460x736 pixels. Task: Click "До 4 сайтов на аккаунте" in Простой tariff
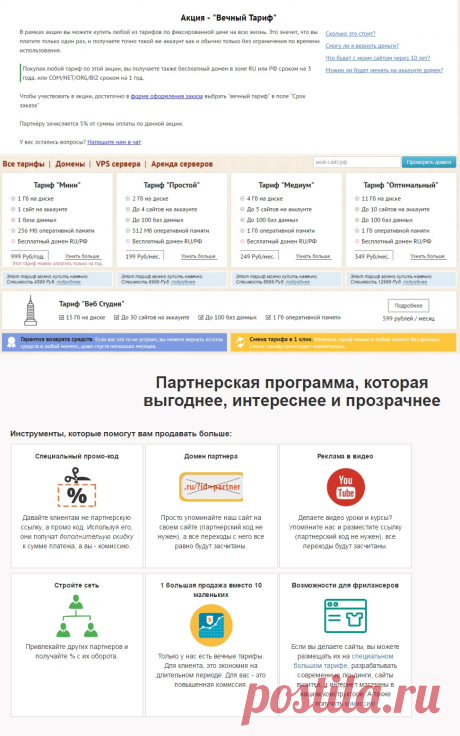[x=165, y=209]
